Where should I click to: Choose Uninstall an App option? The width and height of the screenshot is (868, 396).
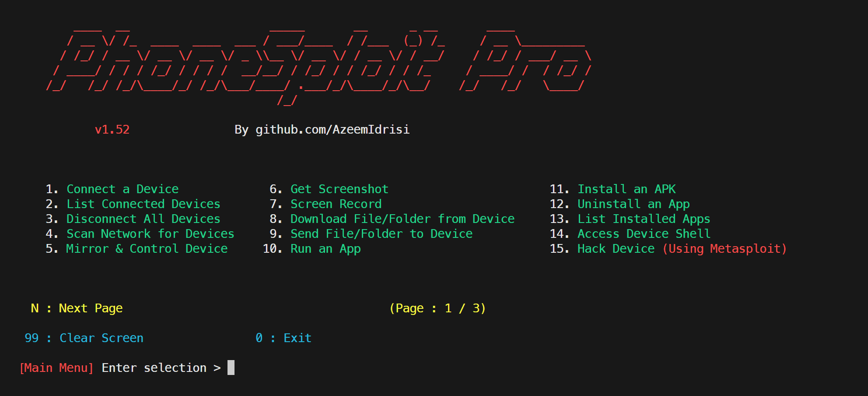tap(633, 204)
